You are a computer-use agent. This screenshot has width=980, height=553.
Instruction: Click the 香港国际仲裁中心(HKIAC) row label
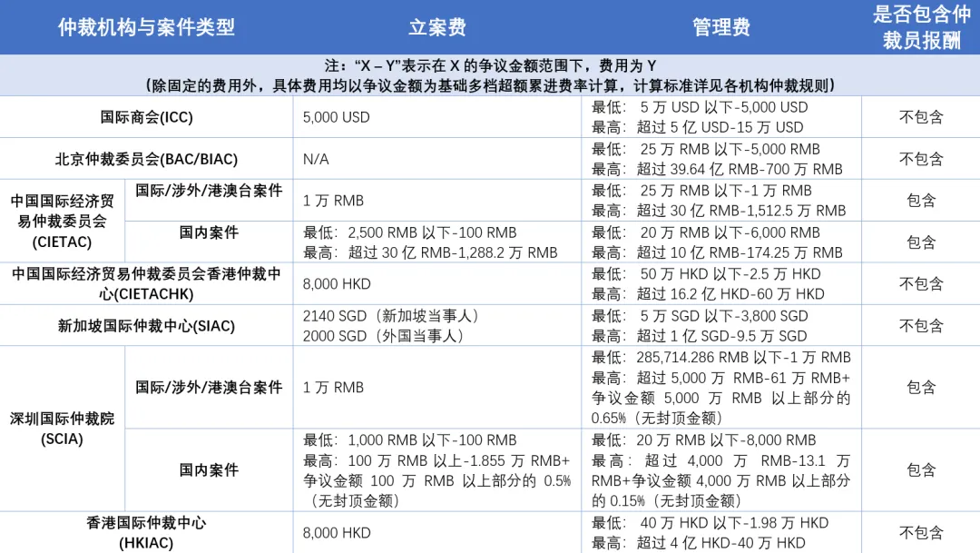click(148, 531)
